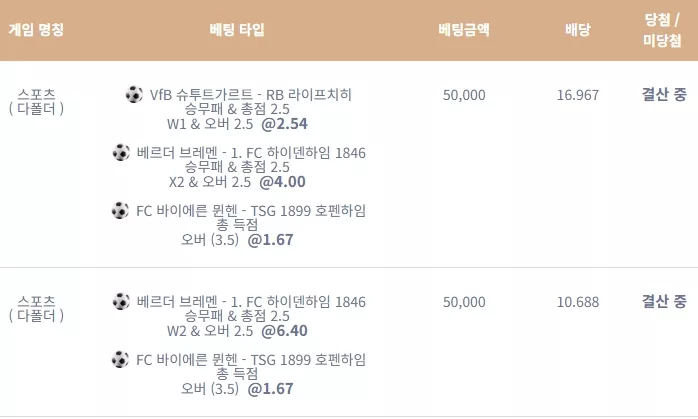Select the 배당 column header
Screen dimensions: 698x419
click(x=578, y=30)
